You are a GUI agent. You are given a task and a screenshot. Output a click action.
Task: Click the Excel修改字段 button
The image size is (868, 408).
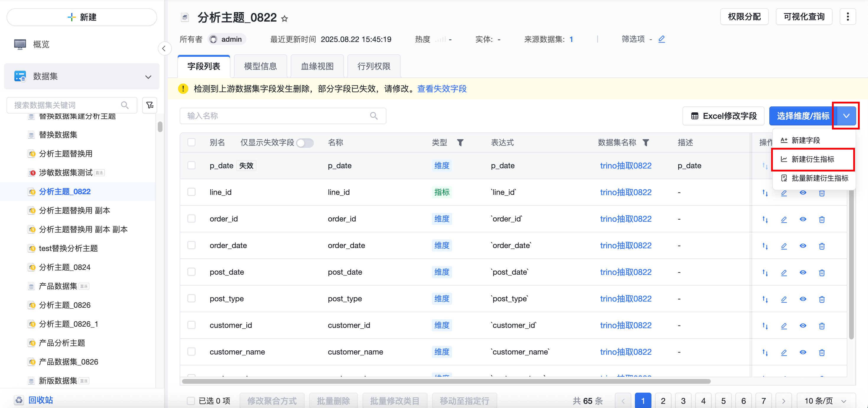(x=723, y=116)
